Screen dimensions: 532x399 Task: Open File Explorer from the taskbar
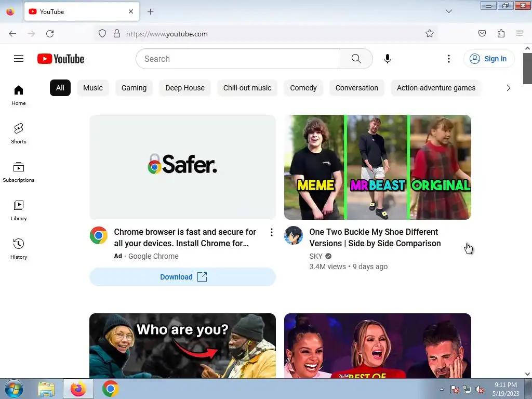46,389
